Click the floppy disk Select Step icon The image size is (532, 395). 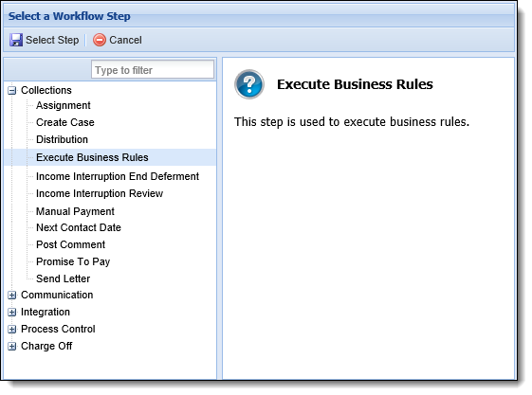coord(16,40)
